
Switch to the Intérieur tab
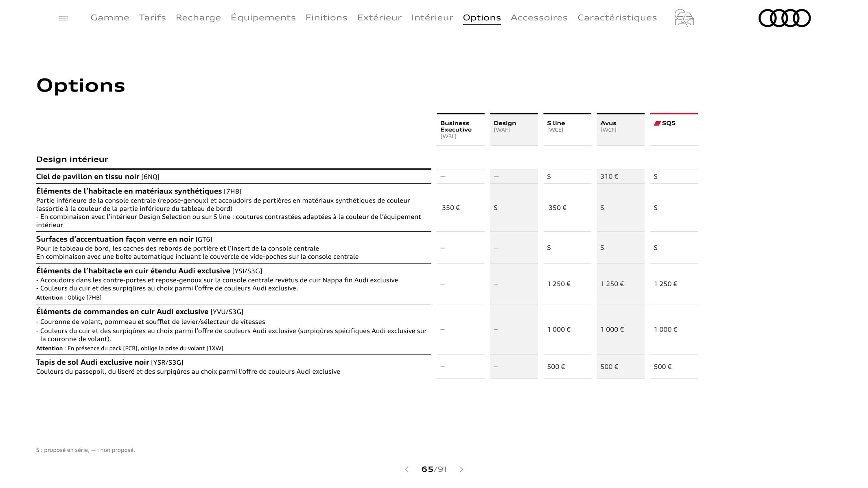click(432, 17)
